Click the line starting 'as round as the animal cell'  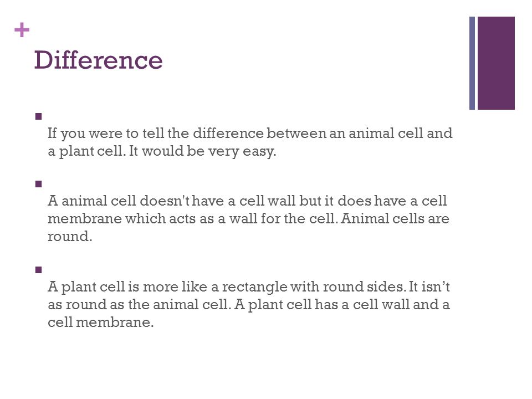click(x=249, y=304)
